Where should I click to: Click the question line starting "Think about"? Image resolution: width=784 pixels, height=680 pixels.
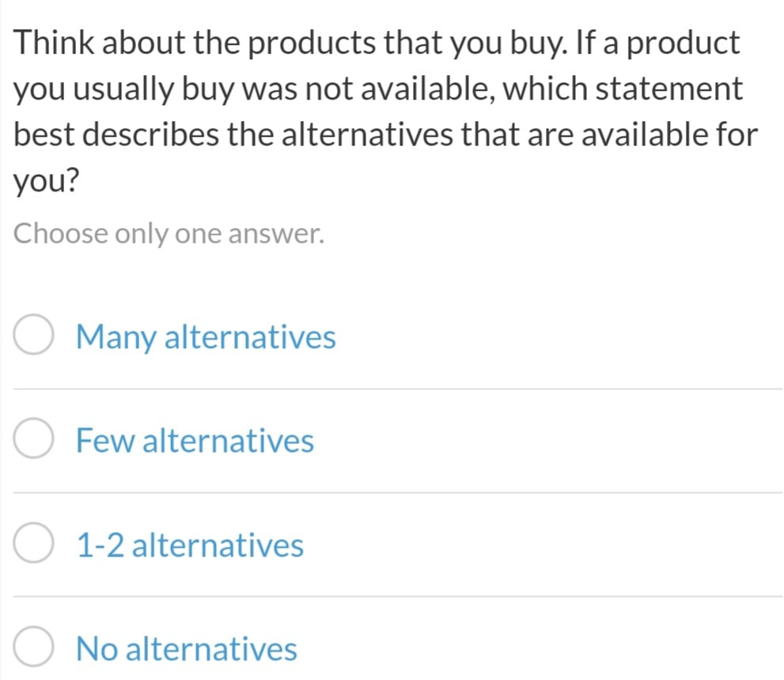[x=377, y=43]
